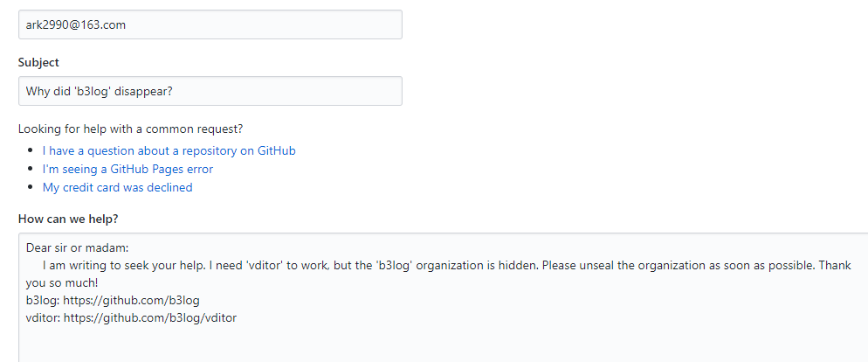Follow the 'My credit card was declined' link
The height and width of the screenshot is (362, 868).
tap(117, 187)
